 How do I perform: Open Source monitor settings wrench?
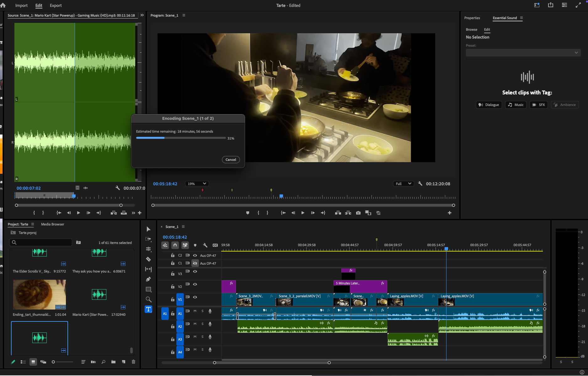118,188
